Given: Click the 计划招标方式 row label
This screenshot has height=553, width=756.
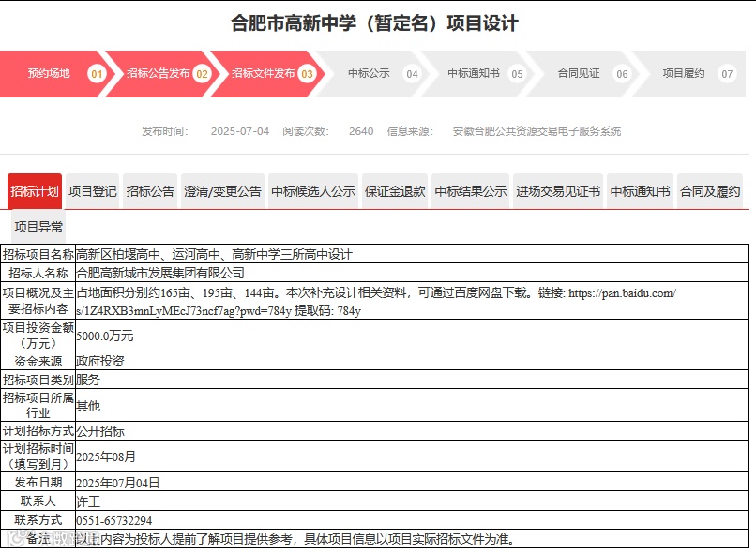Looking at the screenshot, I should click(x=38, y=430).
